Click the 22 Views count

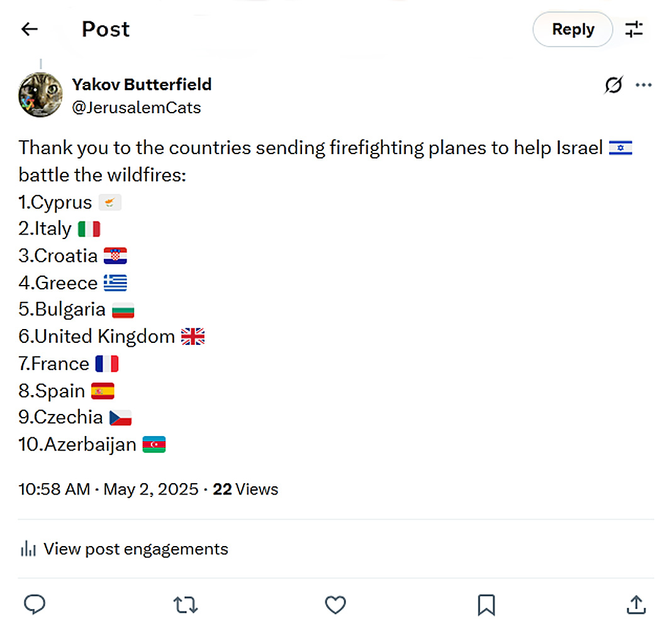tap(245, 489)
